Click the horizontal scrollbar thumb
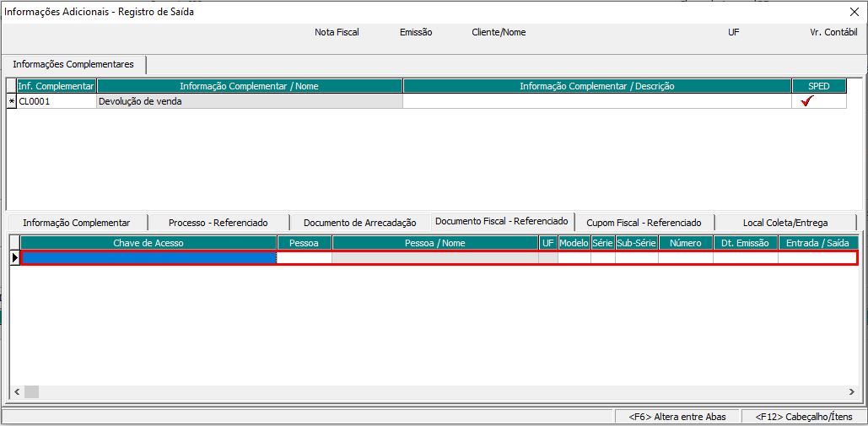 [x=31, y=391]
